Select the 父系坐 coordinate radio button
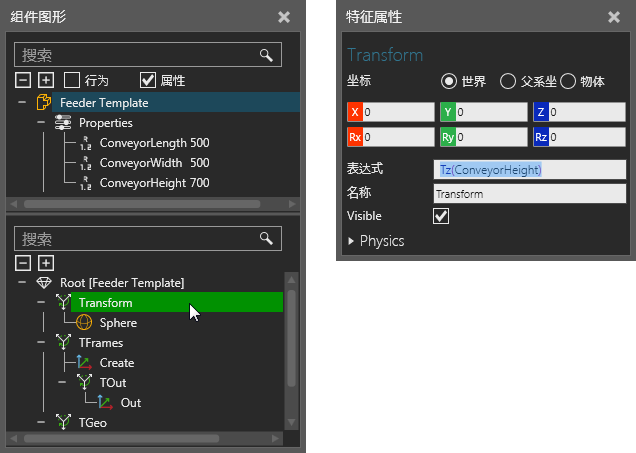 pyautogui.click(x=508, y=81)
